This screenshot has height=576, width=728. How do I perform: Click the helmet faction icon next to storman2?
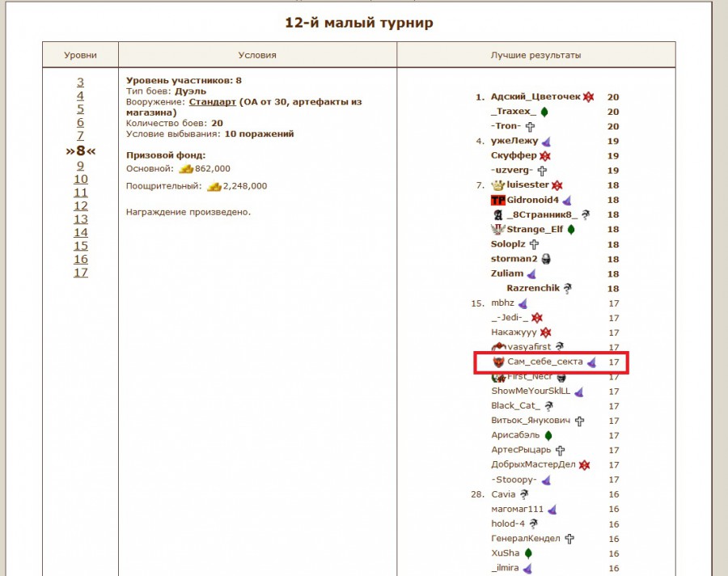pyautogui.click(x=546, y=259)
